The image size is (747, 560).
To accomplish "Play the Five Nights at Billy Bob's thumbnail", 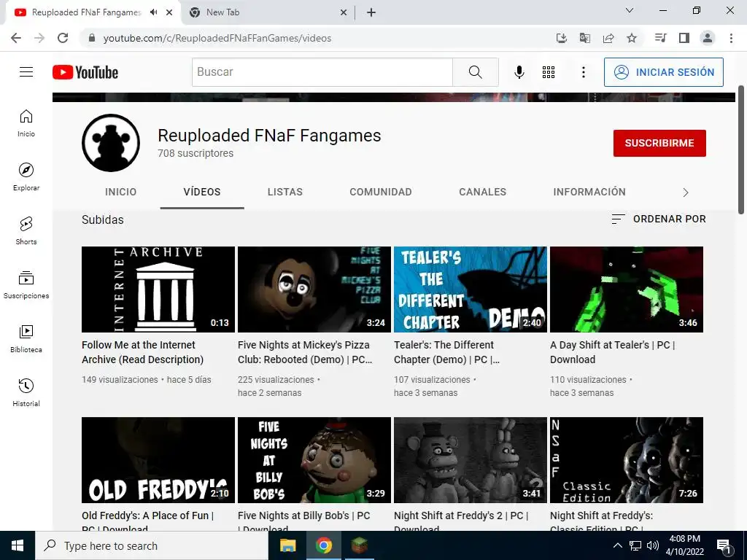I will point(314,460).
